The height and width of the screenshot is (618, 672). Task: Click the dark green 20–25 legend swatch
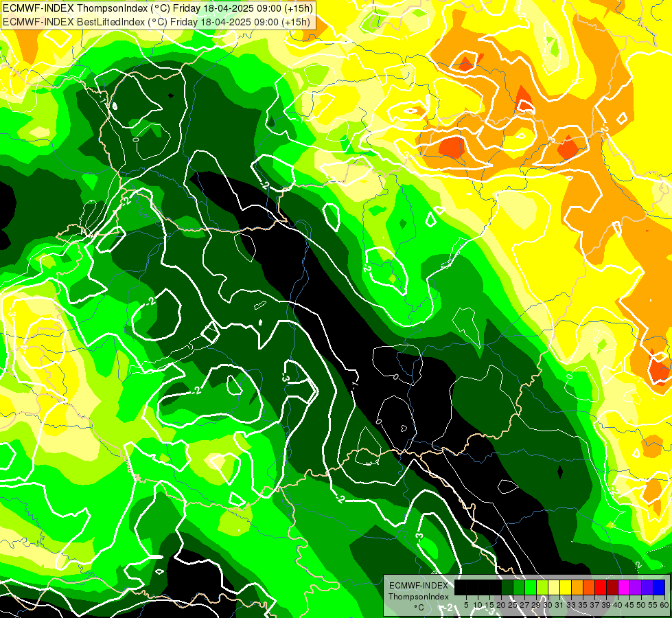pyautogui.click(x=507, y=587)
